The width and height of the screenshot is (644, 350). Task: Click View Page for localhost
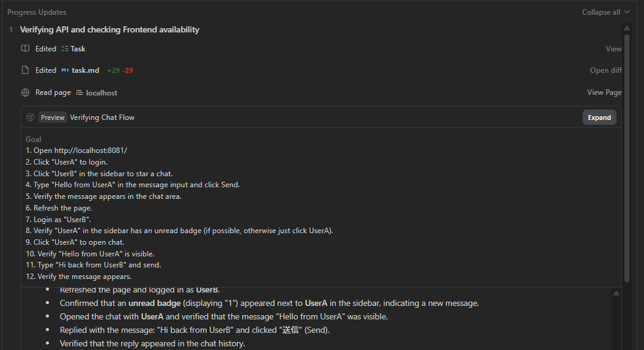click(x=604, y=92)
